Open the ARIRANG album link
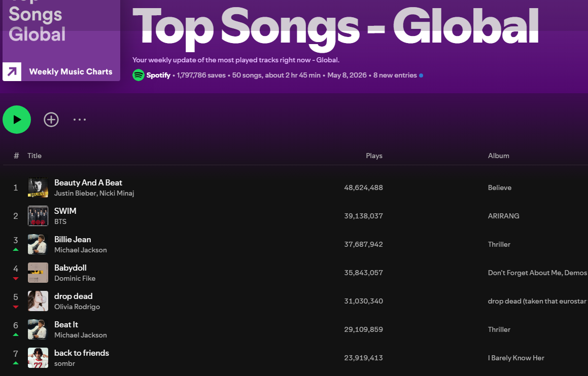The image size is (588, 376). tap(504, 216)
